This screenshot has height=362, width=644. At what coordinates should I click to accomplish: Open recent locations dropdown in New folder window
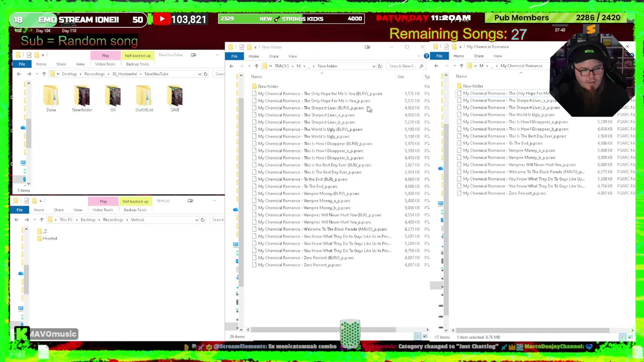point(249,66)
